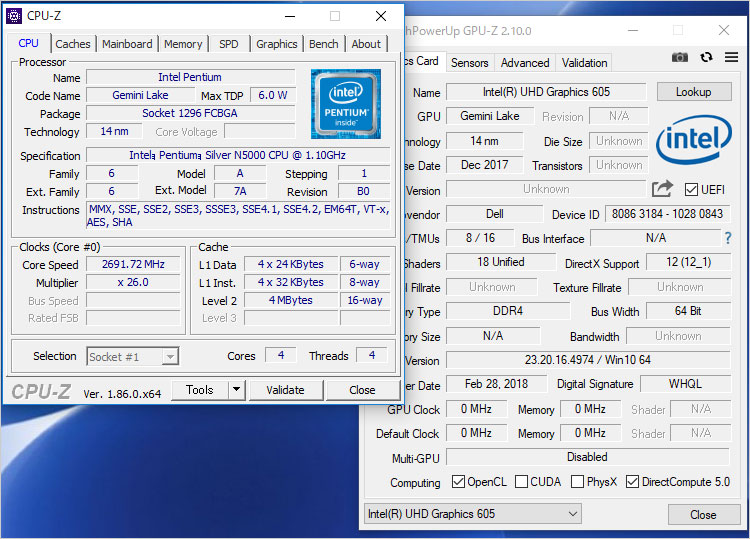Click the Intel Pentium inside logo
Image resolution: width=750 pixels, height=539 pixels.
pos(345,104)
